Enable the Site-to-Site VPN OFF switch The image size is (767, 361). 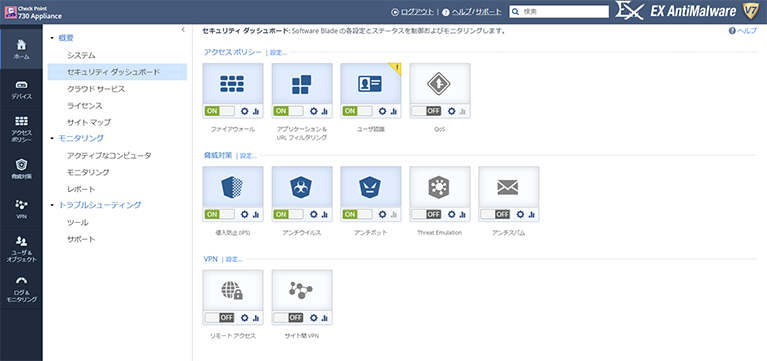click(x=289, y=317)
